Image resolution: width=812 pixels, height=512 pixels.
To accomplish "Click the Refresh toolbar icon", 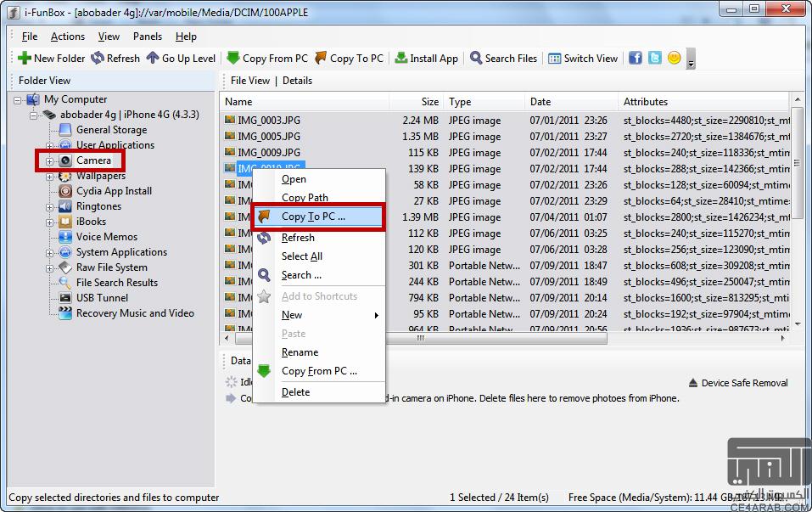I will (x=98, y=58).
